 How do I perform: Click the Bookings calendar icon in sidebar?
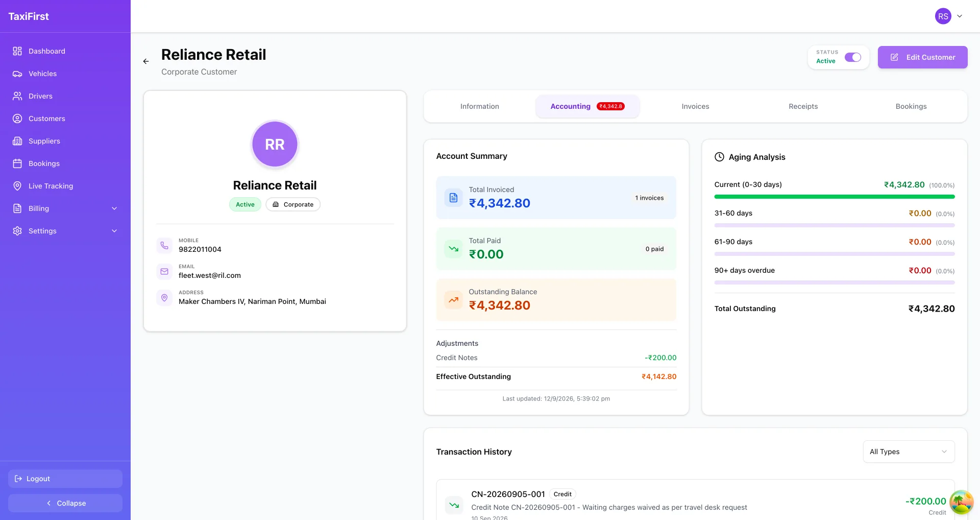(17, 163)
